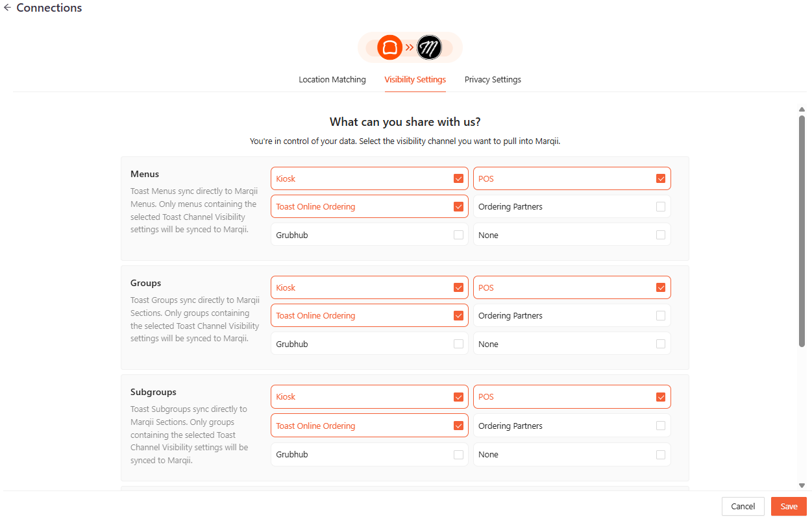
Task: Click the scrollbar up arrow
Action: 802,110
